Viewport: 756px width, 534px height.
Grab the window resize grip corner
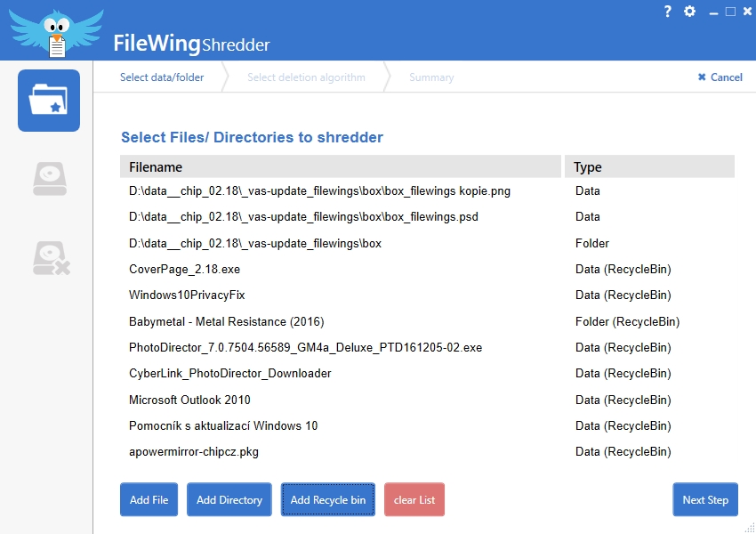750,528
